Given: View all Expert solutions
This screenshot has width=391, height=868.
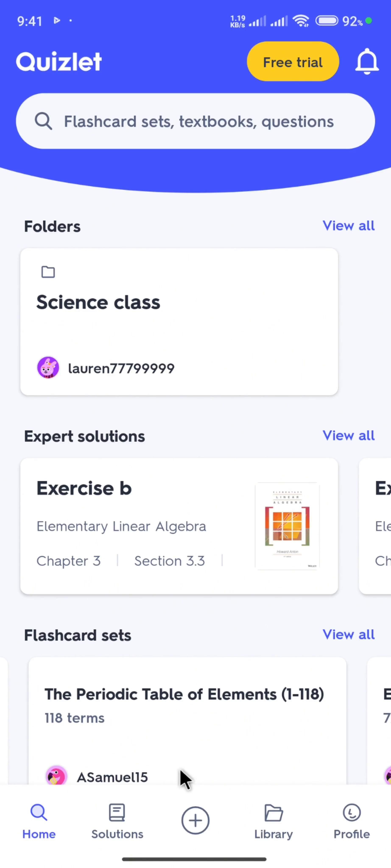Looking at the screenshot, I should pos(348,436).
